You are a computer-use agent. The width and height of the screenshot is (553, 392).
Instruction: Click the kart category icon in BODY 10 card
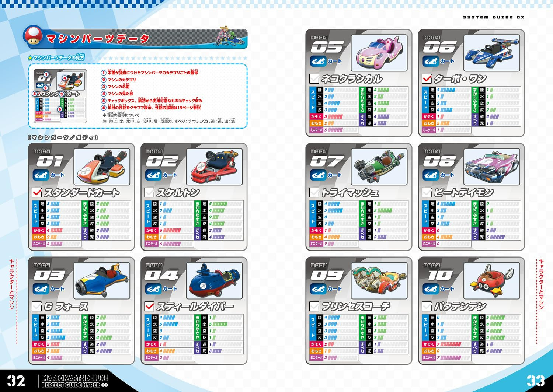coord(431,289)
